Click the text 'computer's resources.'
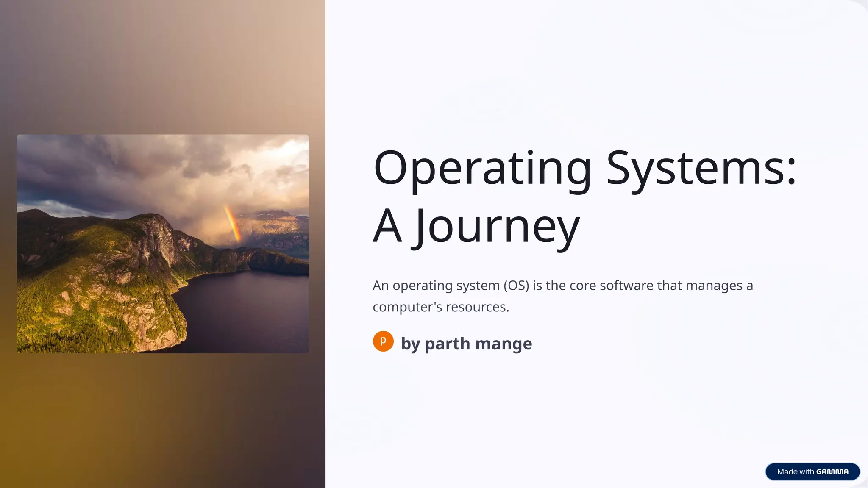 pyautogui.click(x=440, y=307)
